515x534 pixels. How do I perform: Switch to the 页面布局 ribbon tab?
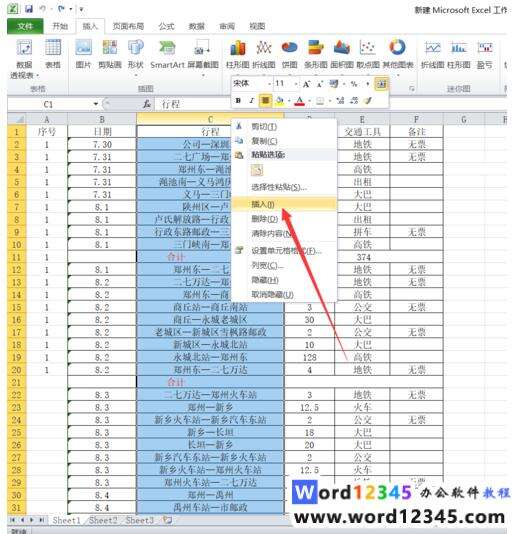(128, 26)
